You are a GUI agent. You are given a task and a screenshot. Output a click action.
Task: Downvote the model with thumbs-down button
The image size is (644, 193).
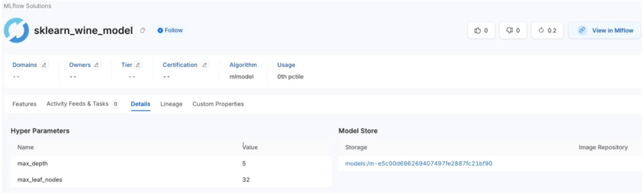tap(513, 30)
